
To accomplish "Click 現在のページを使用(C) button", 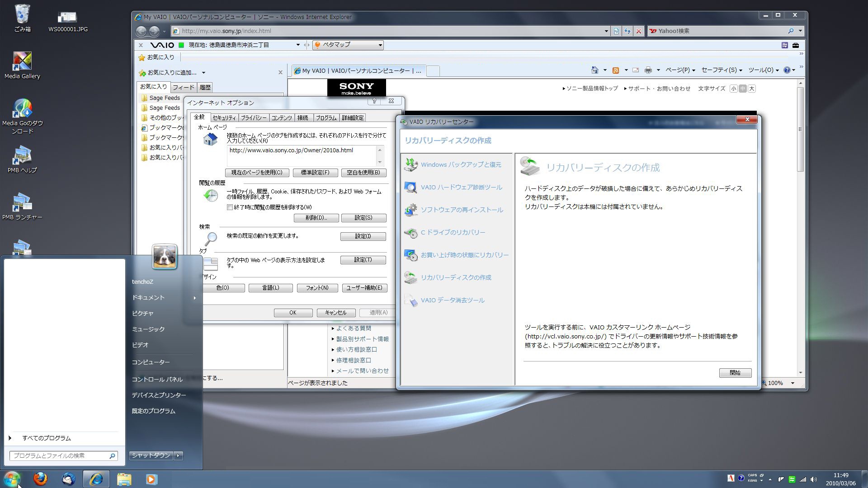I will pos(257,173).
